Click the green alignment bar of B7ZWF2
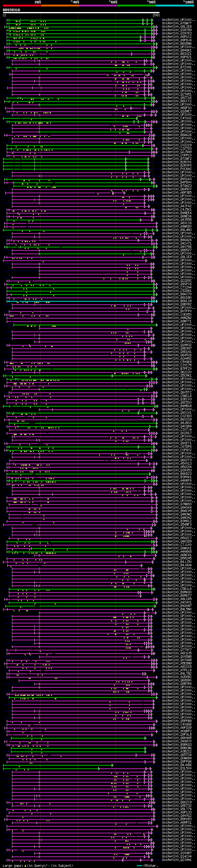The width and height of the screenshot is (197, 868). click(76, 159)
